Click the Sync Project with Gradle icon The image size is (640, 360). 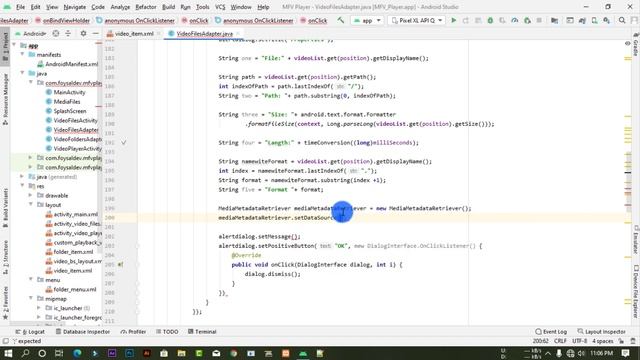582,20
